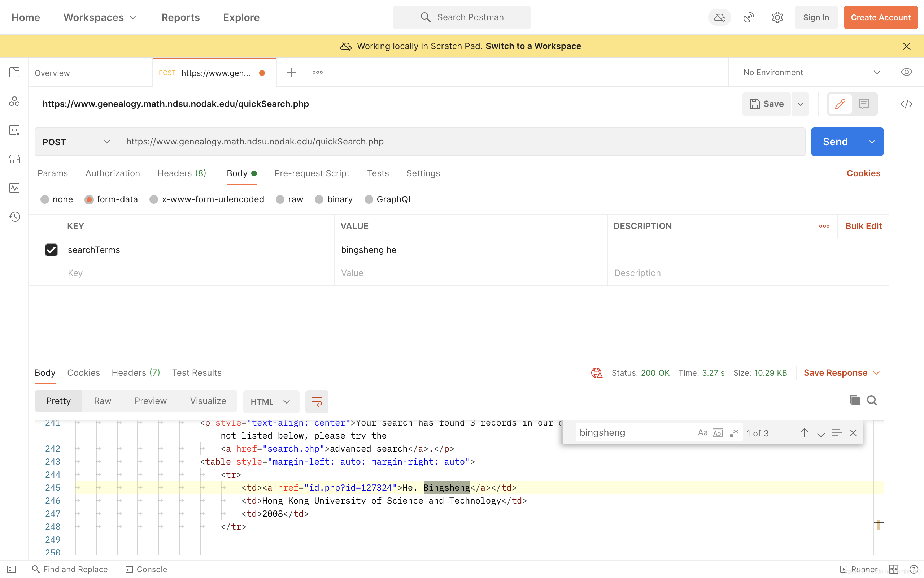
Task: Click the Sign In button
Action: (816, 17)
